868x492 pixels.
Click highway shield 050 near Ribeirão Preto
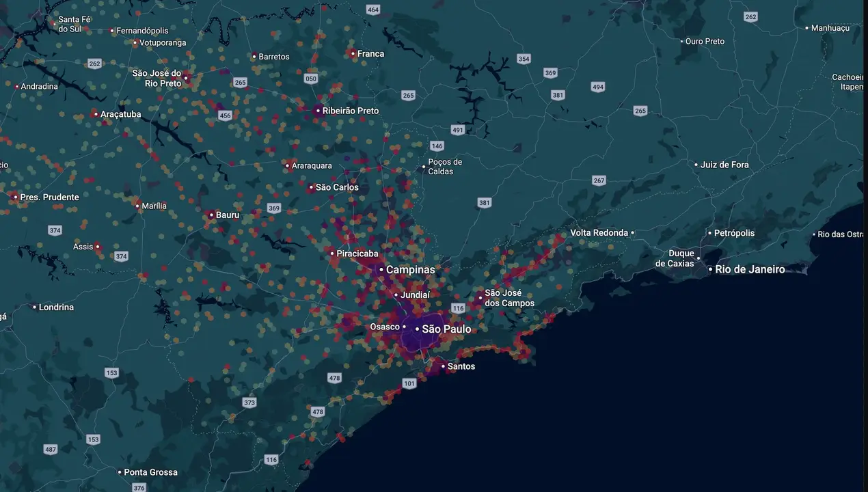coord(311,79)
